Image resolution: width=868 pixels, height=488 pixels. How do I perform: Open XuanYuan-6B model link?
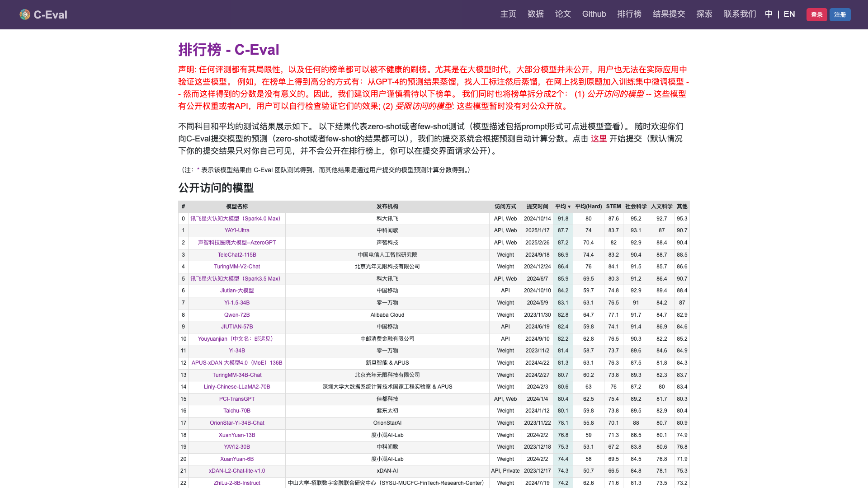pyautogui.click(x=237, y=459)
